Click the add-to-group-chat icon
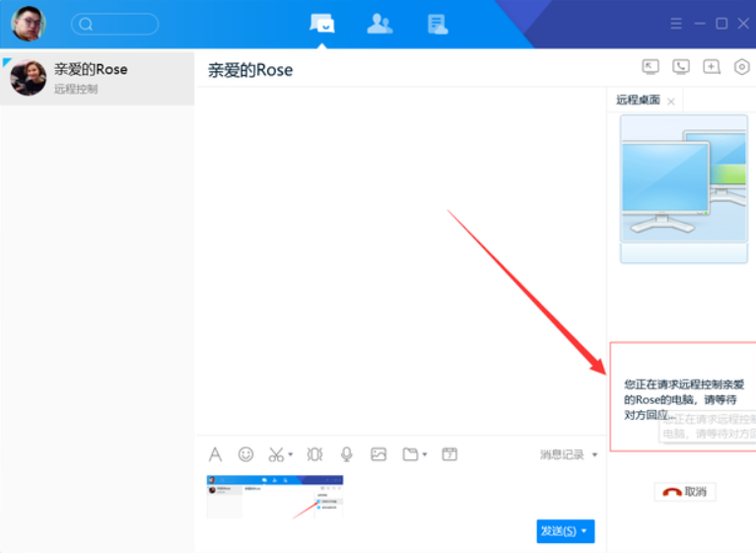The height and width of the screenshot is (553, 756). click(712, 67)
